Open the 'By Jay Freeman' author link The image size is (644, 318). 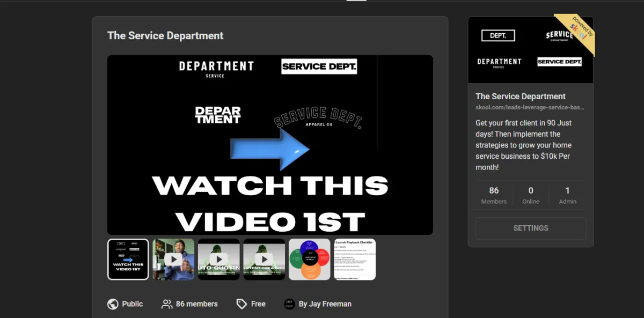pyautogui.click(x=325, y=304)
